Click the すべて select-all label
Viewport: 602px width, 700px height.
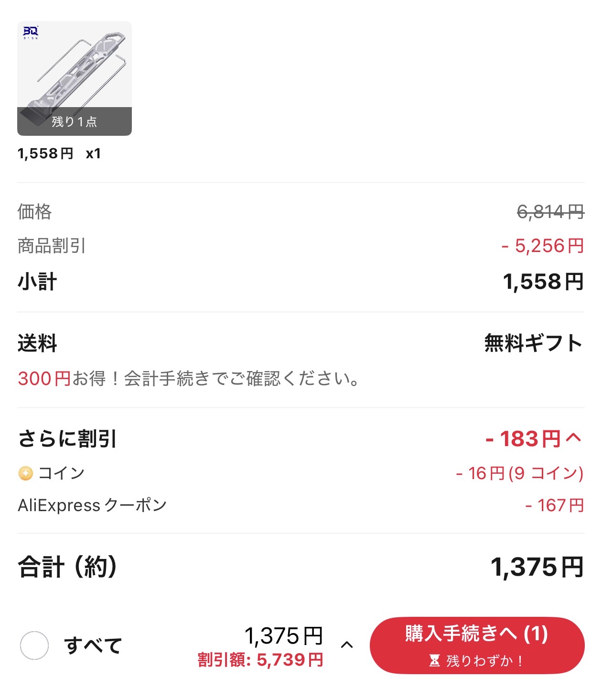click(93, 645)
